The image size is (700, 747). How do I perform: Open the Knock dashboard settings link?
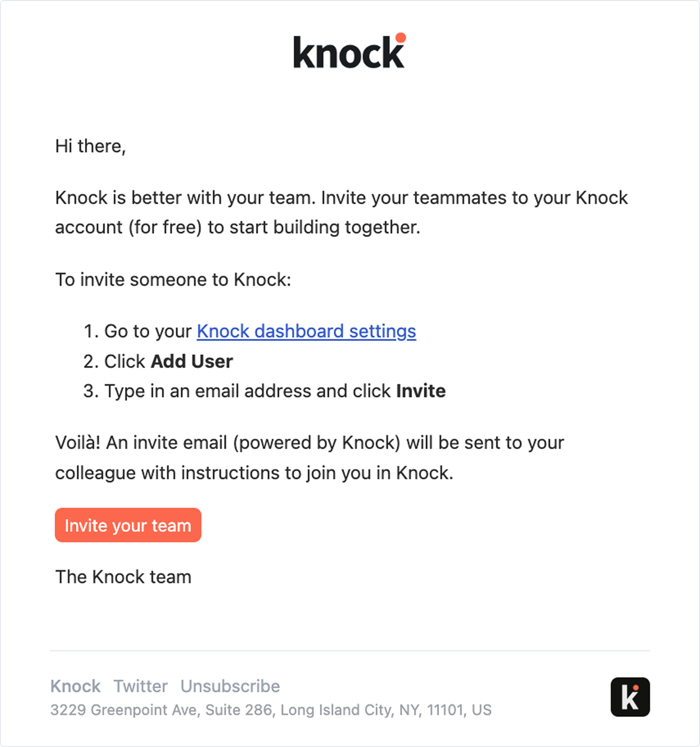pos(306,331)
